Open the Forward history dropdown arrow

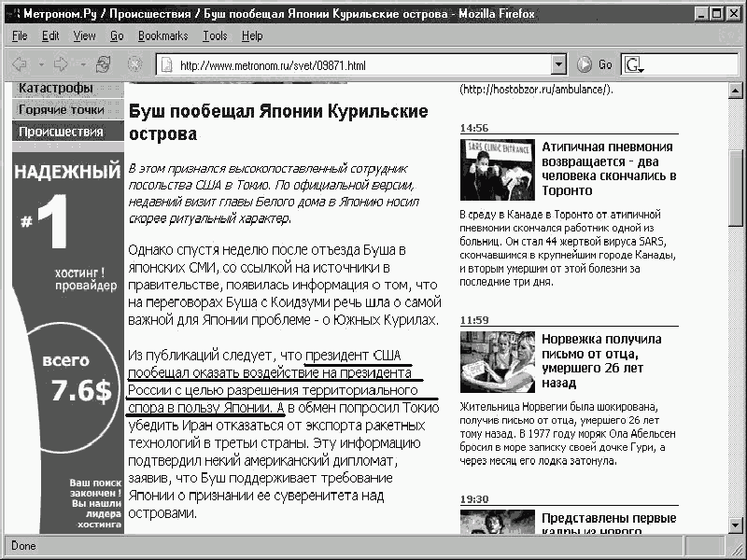coord(81,64)
